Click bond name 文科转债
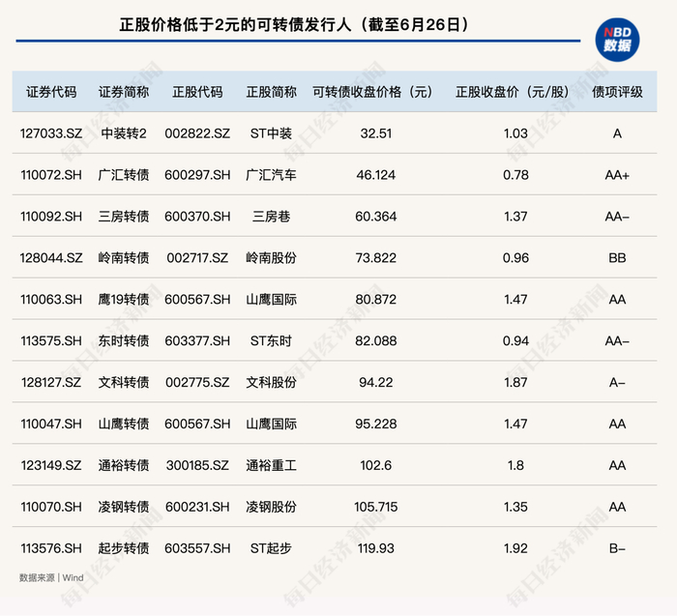 pyautogui.click(x=124, y=382)
